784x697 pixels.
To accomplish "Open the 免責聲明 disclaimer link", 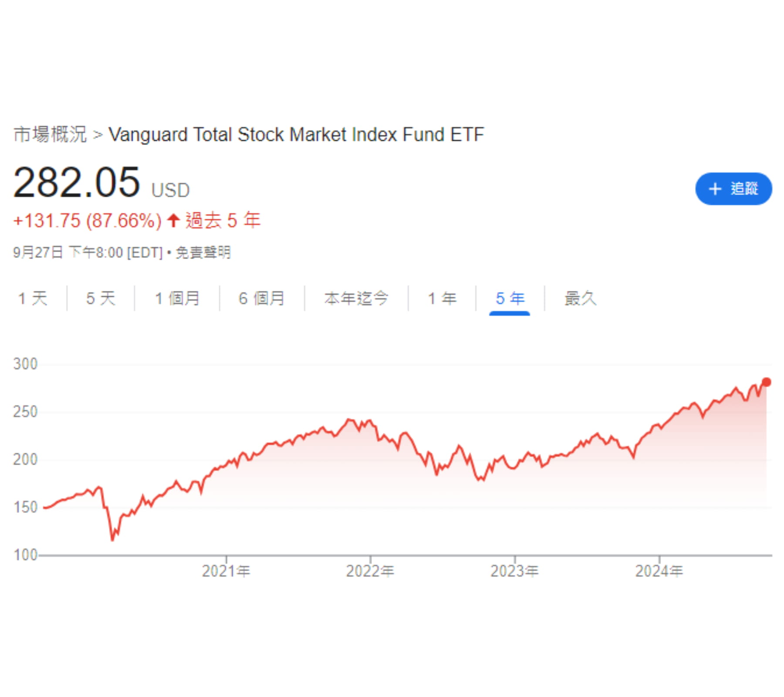I will 203,252.
